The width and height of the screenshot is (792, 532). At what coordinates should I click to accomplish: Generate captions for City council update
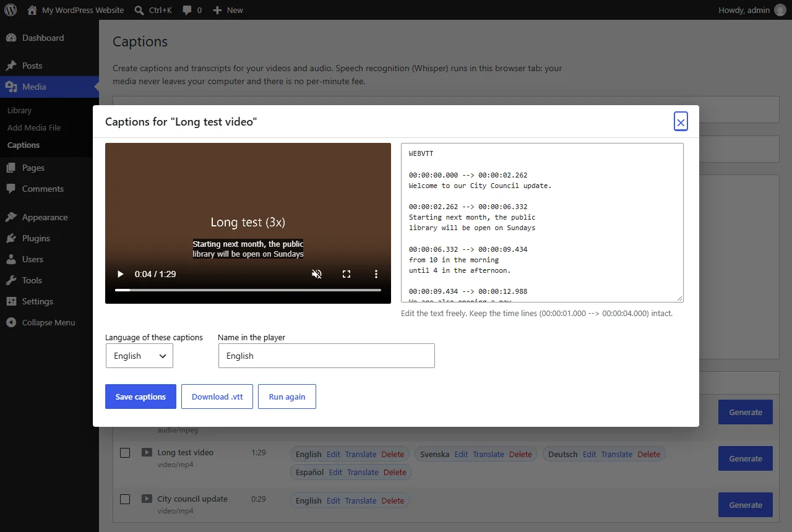(x=746, y=505)
